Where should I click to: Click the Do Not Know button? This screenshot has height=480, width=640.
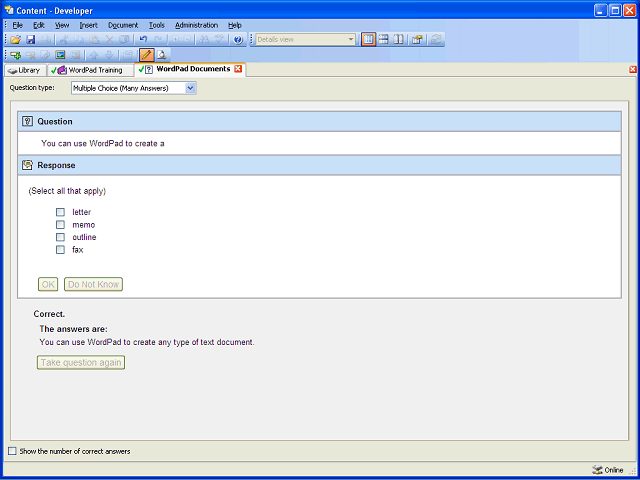(x=93, y=284)
